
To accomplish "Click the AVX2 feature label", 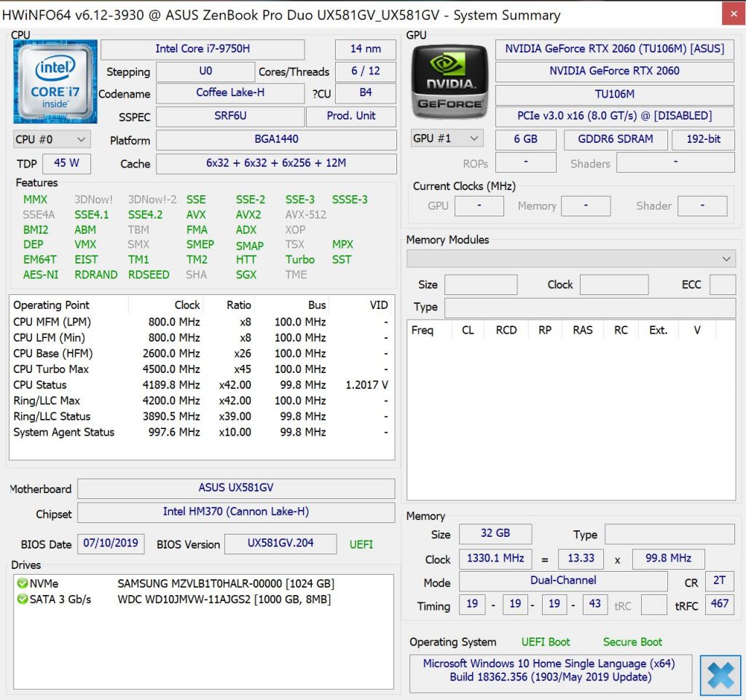I will click(x=248, y=215).
